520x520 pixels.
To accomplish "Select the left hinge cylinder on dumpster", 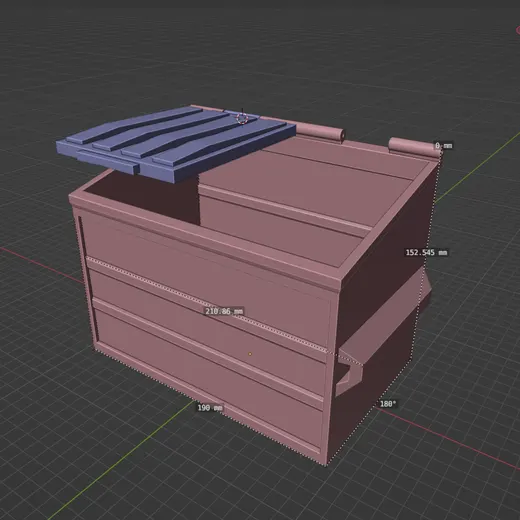I will [x=320, y=131].
